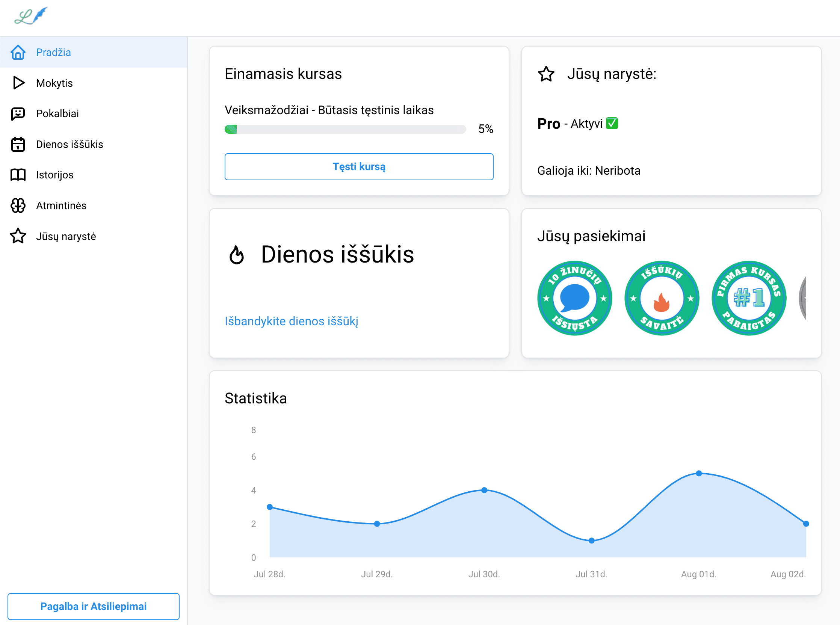Viewport: 840px width, 625px height.
Task: Click the open book icon beside Istorijos
Action: click(18, 175)
